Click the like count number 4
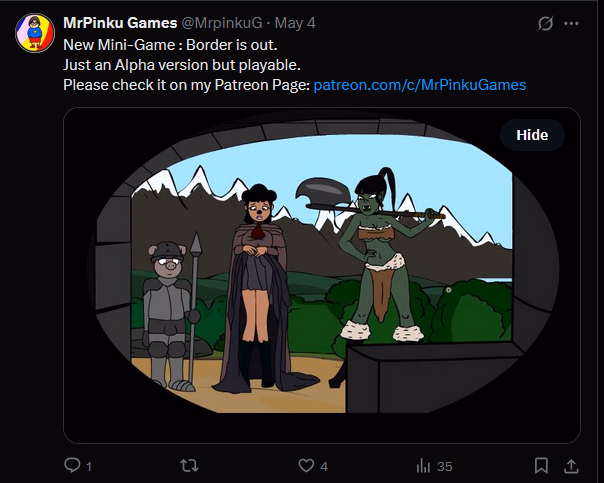This screenshot has width=604, height=483. coord(324,467)
